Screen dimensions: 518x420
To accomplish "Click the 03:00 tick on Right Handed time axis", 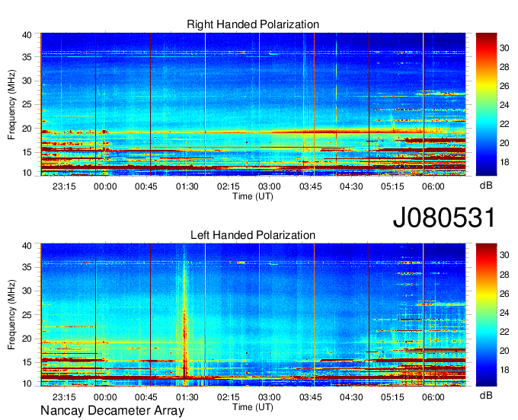I will [x=269, y=186].
